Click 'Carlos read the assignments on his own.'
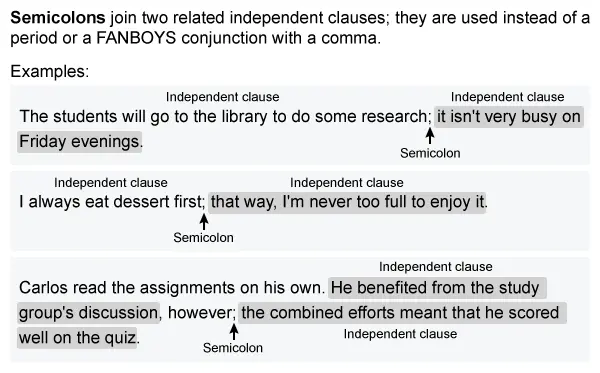 pyautogui.click(x=172, y=288)
